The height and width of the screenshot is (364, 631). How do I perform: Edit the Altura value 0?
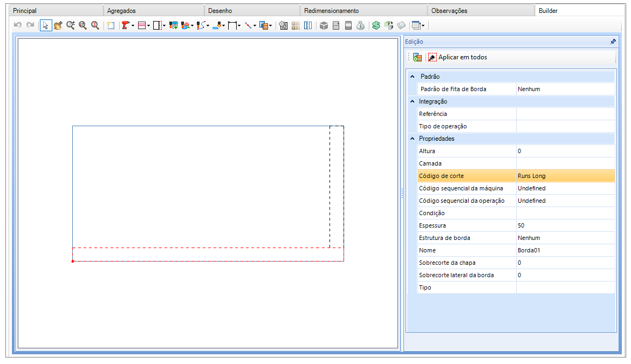pyautogui.click(x=565, y=151)
